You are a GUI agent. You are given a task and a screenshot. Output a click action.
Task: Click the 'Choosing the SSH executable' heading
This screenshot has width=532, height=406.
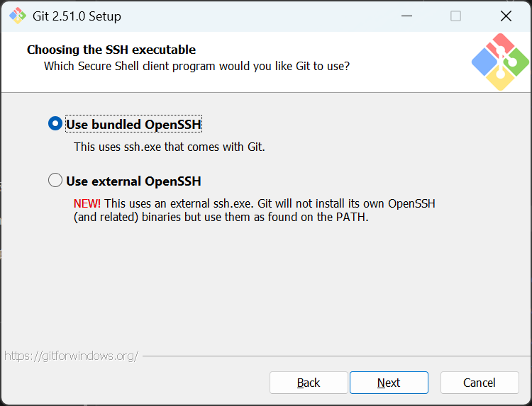coord(111,50)
